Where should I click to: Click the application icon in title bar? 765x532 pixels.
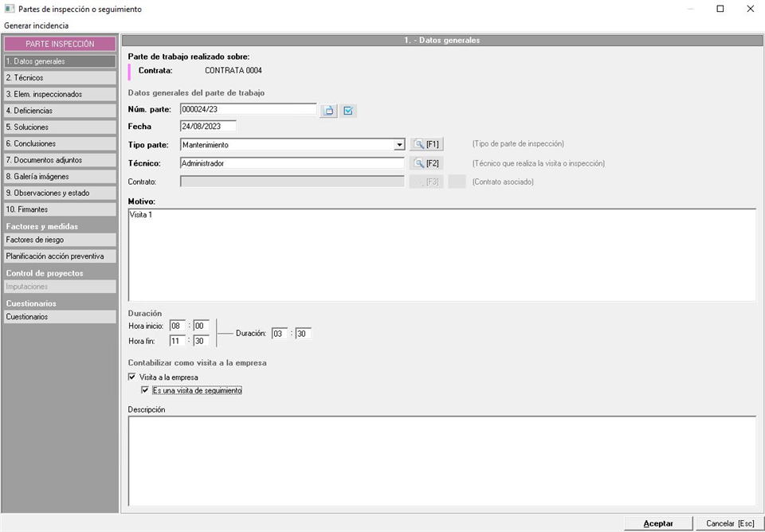(x=10, y=9)
